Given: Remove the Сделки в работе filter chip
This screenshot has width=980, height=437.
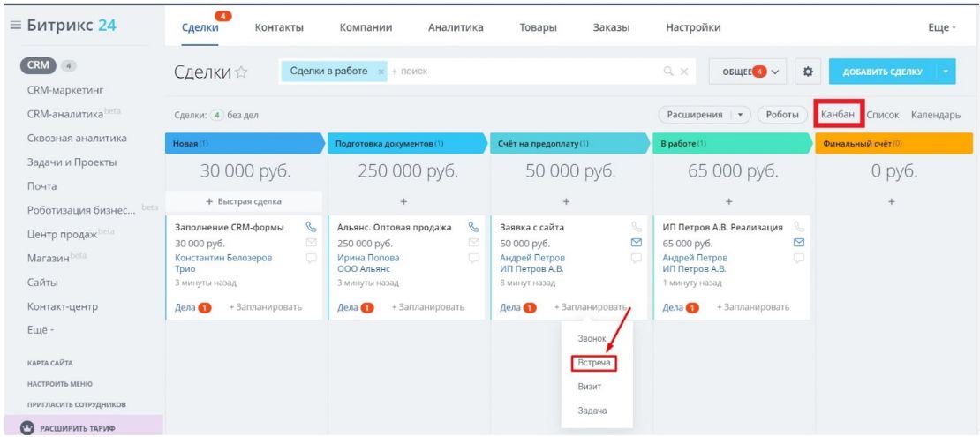Looking at the screenshot, I should click(381, 72).
